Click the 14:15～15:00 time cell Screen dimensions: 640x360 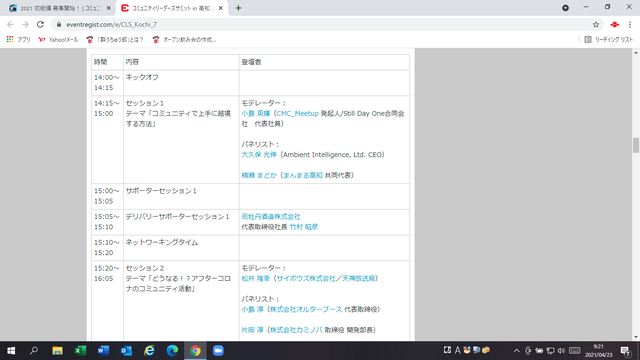(107, 140)
